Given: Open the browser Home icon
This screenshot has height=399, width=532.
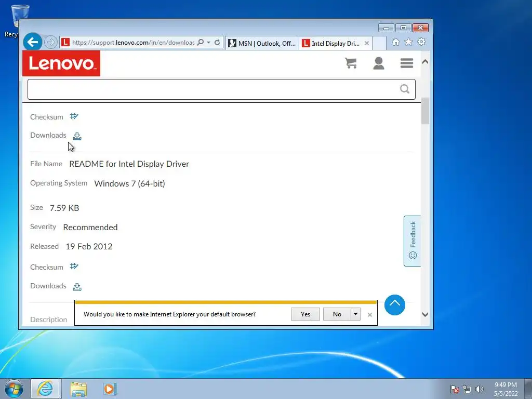Looking at the screenshot, I should [395, 42].
